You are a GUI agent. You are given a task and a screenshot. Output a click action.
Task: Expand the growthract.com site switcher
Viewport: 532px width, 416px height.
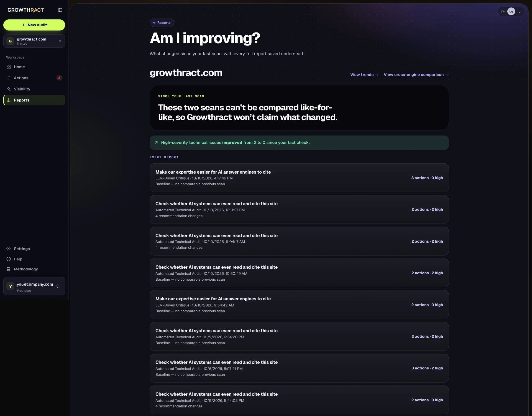click(34, 41)
